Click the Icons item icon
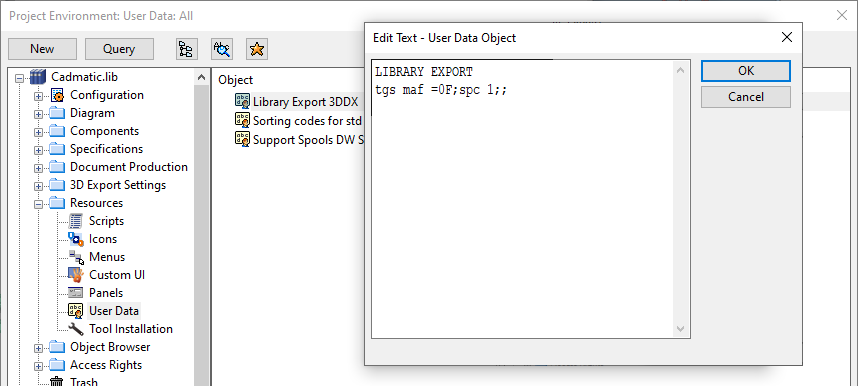This screenshot has height=386, width=858. pyautogui.click(x=76, y=239)
